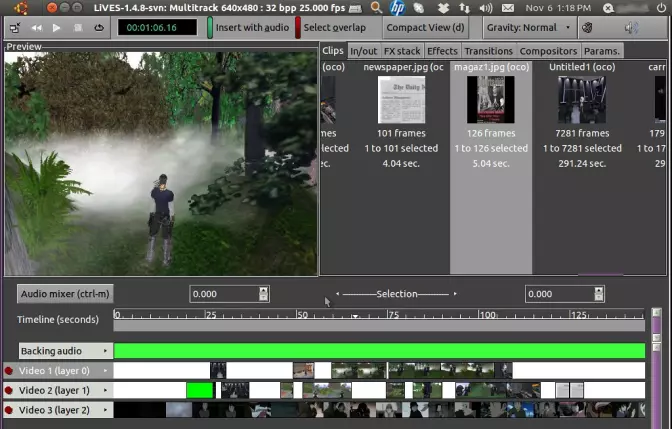This screenshot has width=672, height=429.
Task: Click the '4.04 sec.' label
Action: pyautogui.click(x=401, y=163)
